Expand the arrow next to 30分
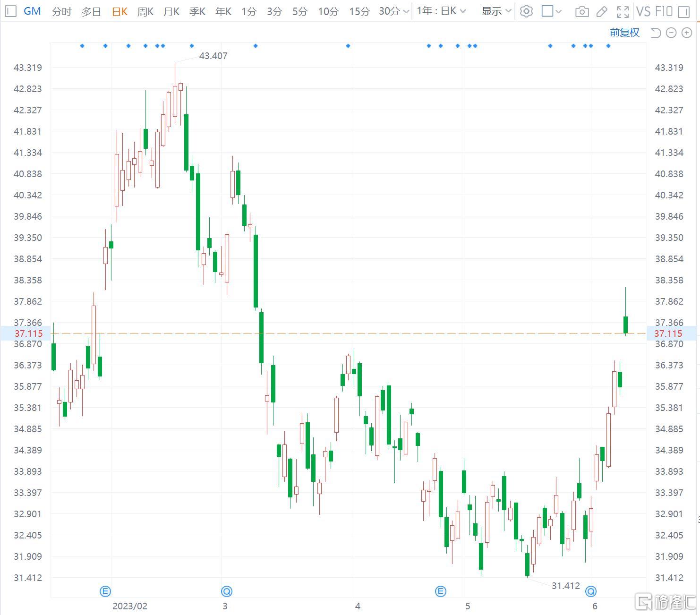This screenshot has height=615, width=700. coord(406,12)
